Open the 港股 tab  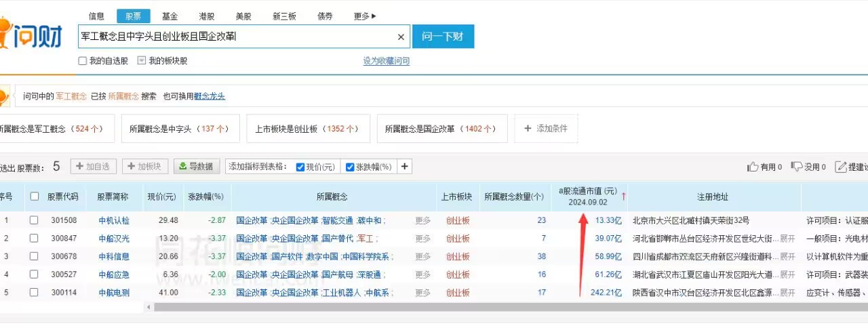207,16
